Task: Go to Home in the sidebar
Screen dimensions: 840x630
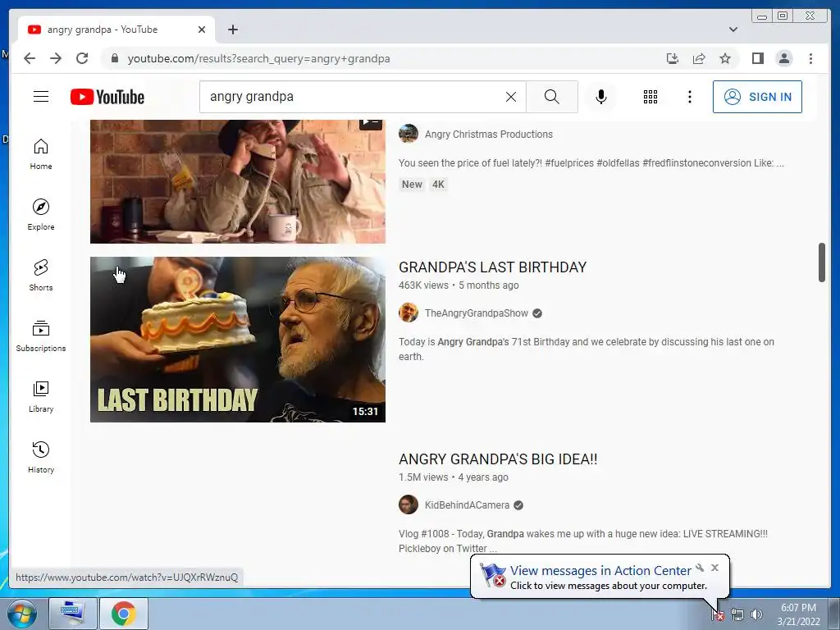Action: tap(41, 154)
